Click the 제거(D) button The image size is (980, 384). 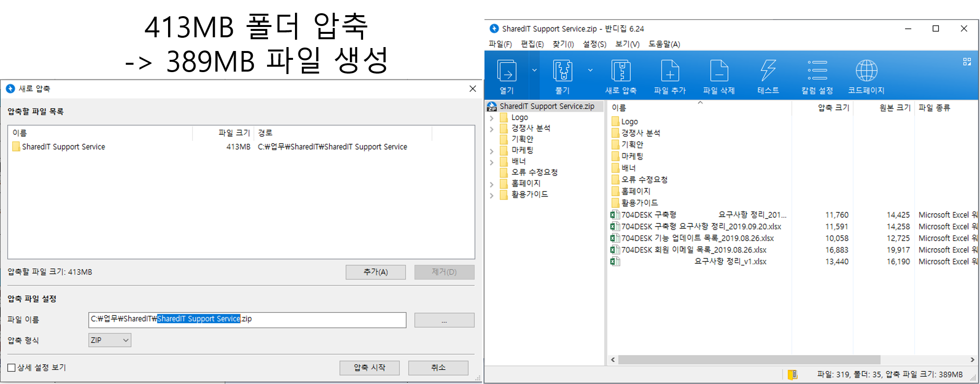pyautogui.click(x=444, y=272)
